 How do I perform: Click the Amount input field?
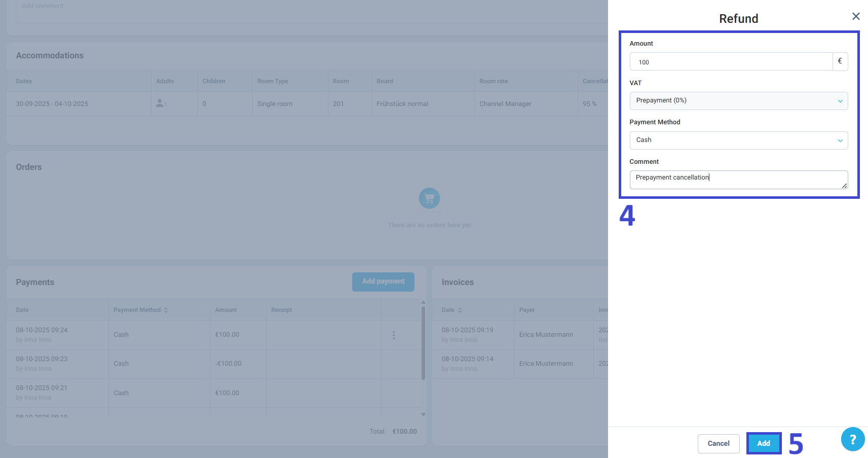coord(731,62)
